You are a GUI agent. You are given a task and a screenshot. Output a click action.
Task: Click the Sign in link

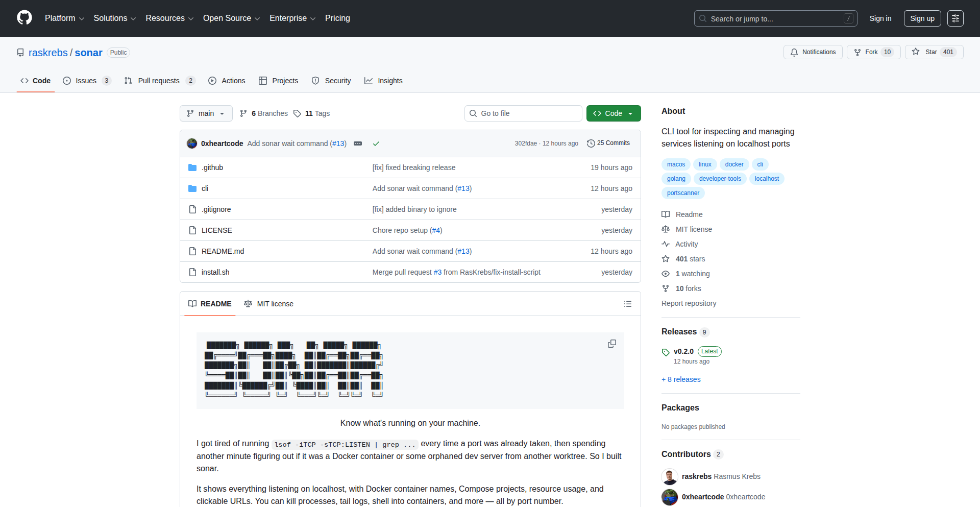tap(880, 18)
